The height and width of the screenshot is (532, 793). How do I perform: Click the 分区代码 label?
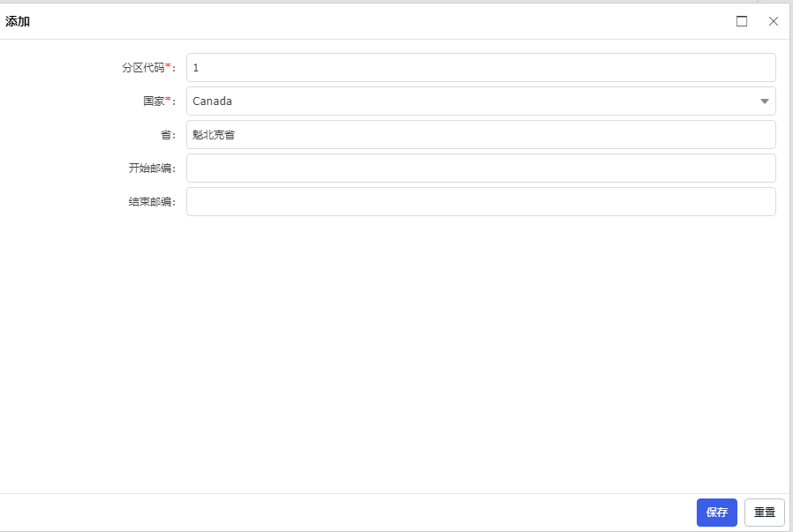[148, 68]
